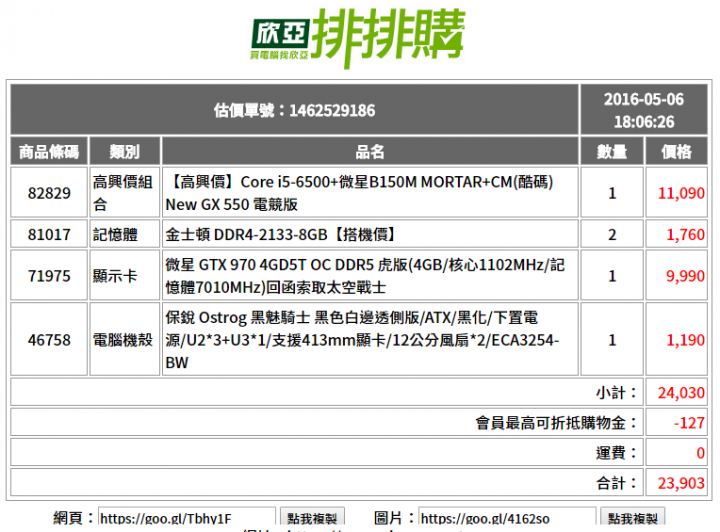This screenshot has height=532, width=720.
Task: Select product code 82829
Action: pos(49,193)
